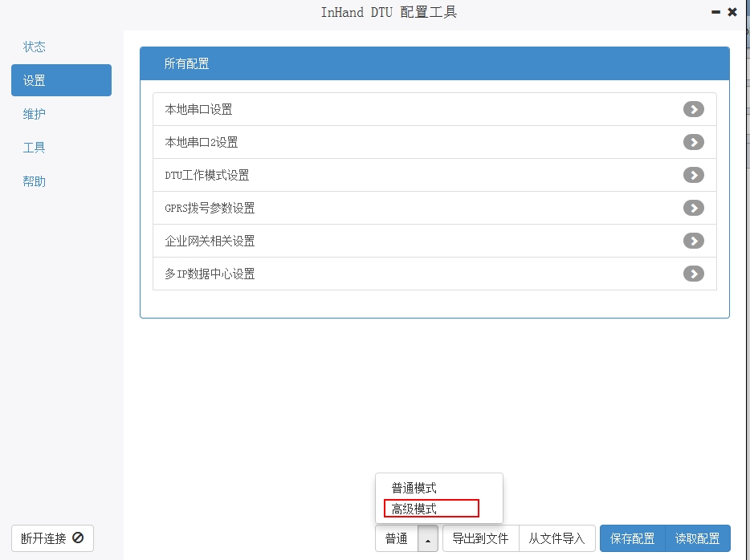
Task: Open GPRS拨号参数设置 via its arrow icon
Action: [x=693, y=207]
